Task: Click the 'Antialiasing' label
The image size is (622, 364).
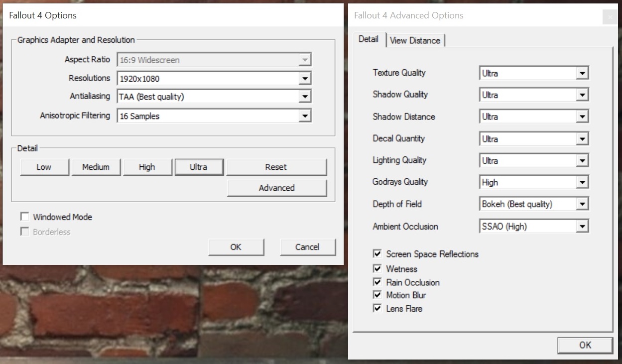Action: click(x=90, y=96)
